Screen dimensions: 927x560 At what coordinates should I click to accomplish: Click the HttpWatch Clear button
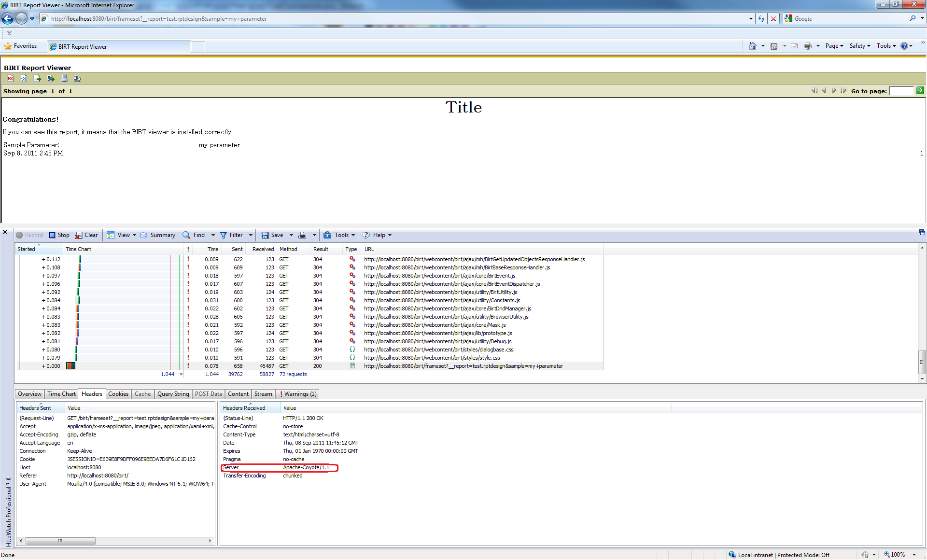(x=86, y=235)
